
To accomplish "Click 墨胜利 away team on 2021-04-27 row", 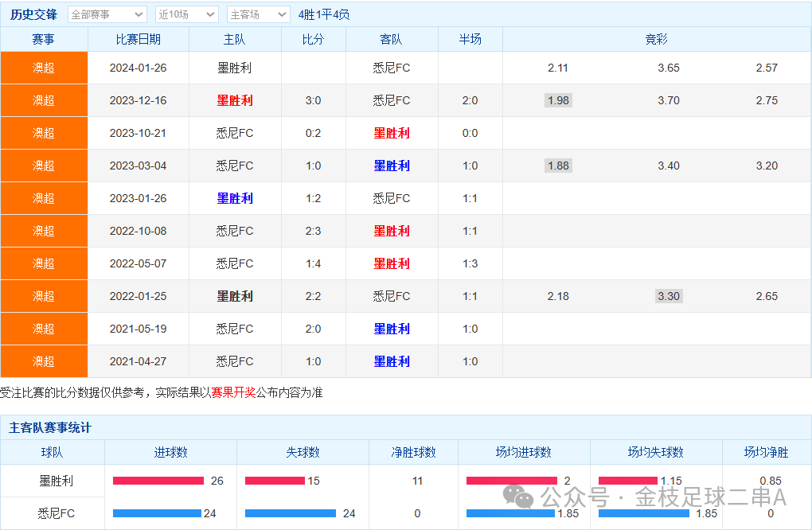I will 392,361.
